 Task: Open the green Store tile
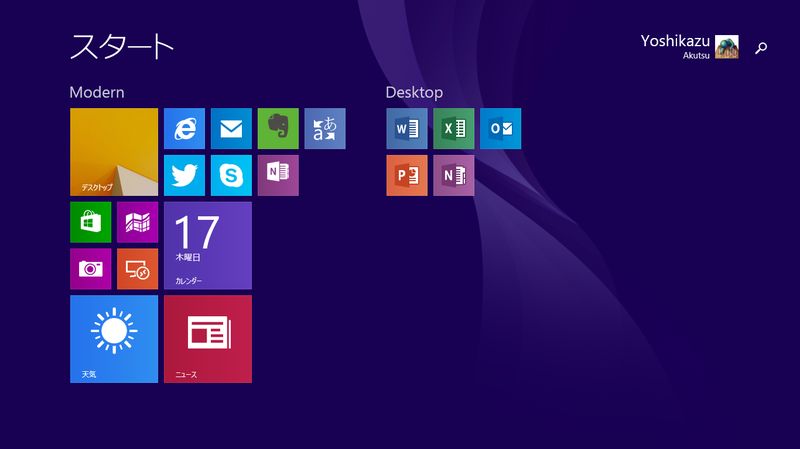coord(90,222)
